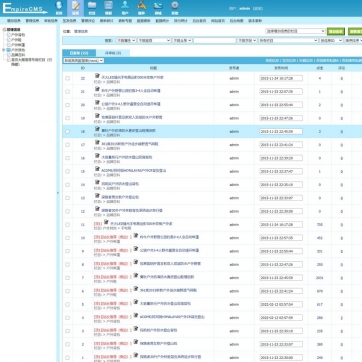This screenshot has height=362, width=362.
Task: Click the edit icon in row ID 9
Action: (136, 249)
